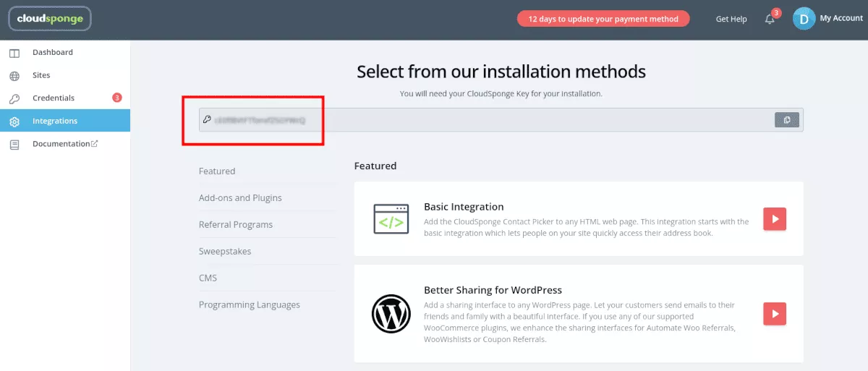The image size is (868, 371).
Task: Click Get Help in the header
Action: 731,19
